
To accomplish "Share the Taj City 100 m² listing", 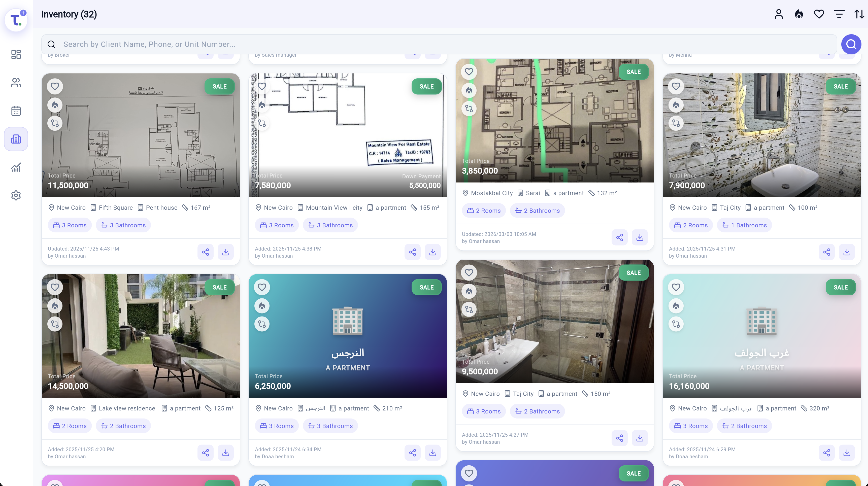I will point(827,252).
